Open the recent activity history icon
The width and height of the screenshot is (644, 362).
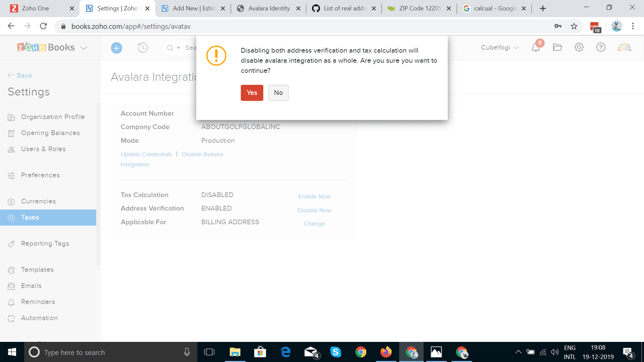(142, 47)
